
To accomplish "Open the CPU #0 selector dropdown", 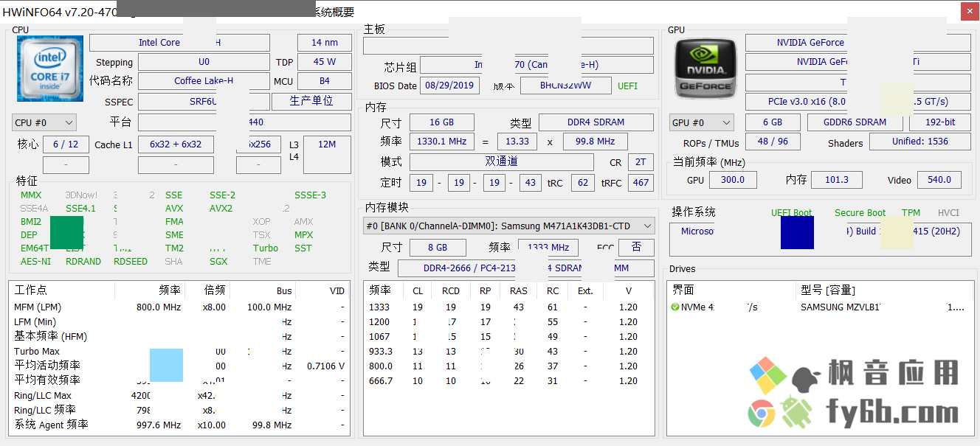I will (x=44, y=122).
